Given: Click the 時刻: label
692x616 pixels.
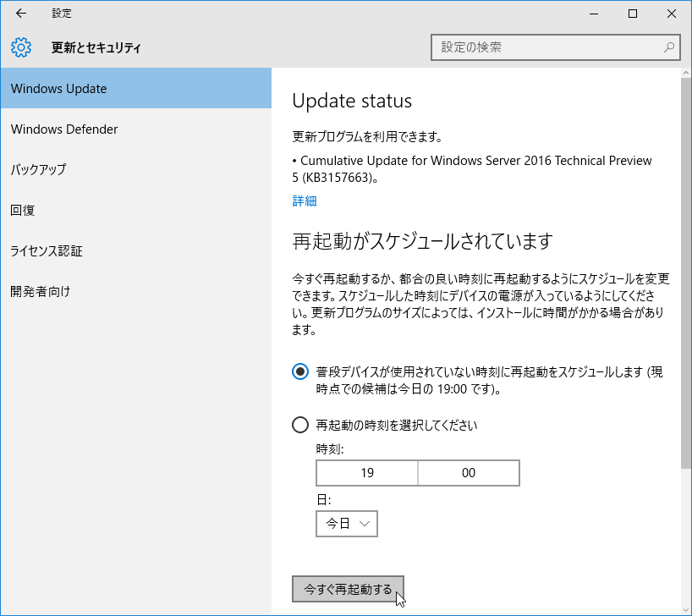Looking at the screenshot, I should pos(330,449).
